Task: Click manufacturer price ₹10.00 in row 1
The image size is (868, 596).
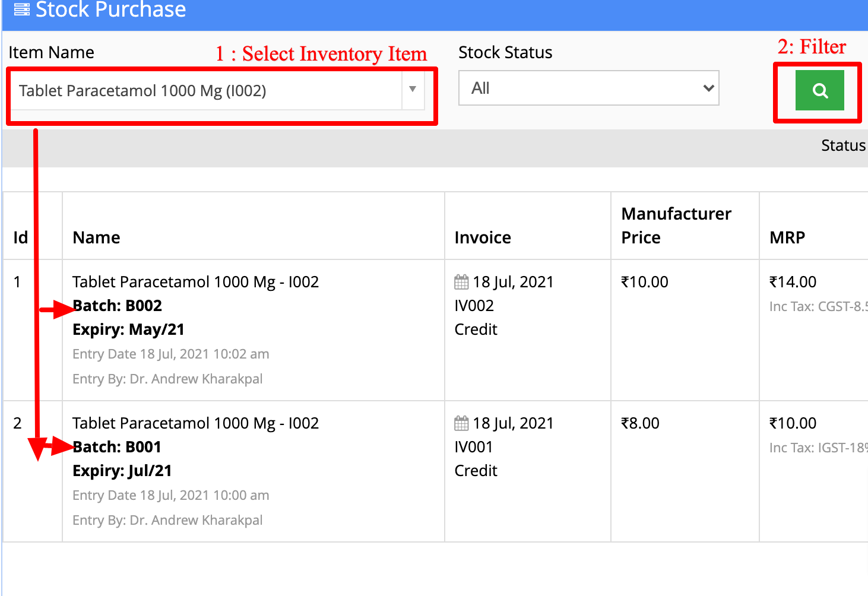Action: coord(645,282)
